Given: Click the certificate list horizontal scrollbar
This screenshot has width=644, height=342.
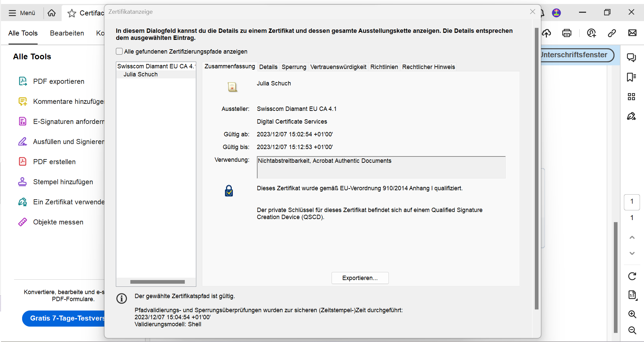Looking at the screenshot, I should 157,282.
